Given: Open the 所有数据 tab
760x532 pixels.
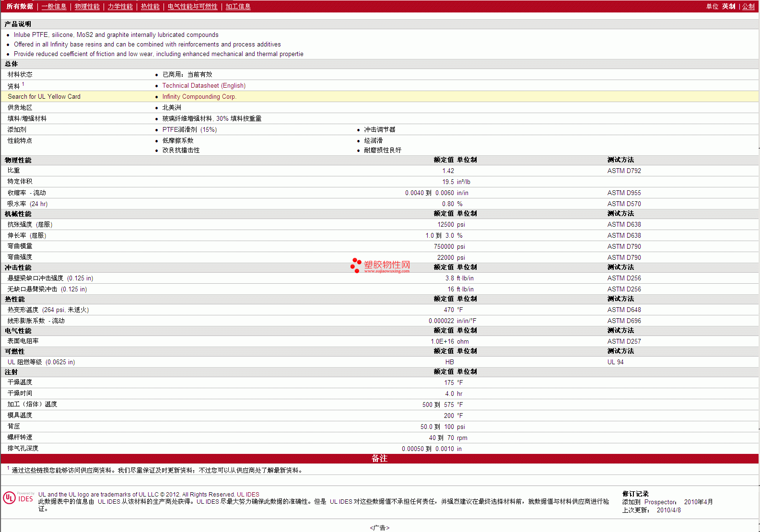Looking at the screenshot, I should pyautogui.click(x=20, y=7).
